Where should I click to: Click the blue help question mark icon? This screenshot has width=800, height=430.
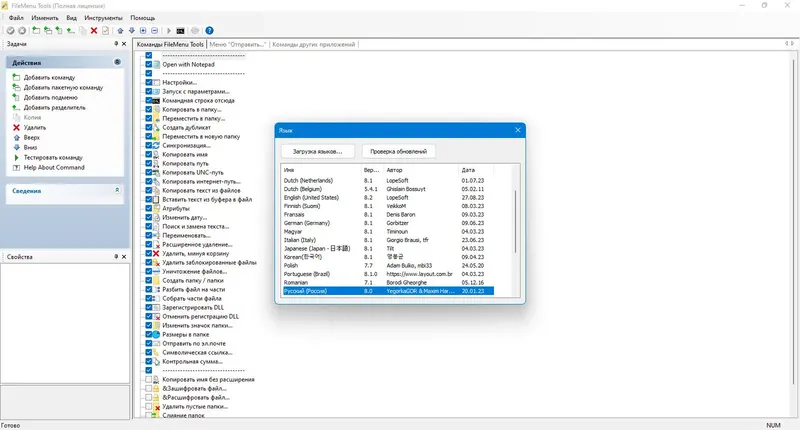209,31
